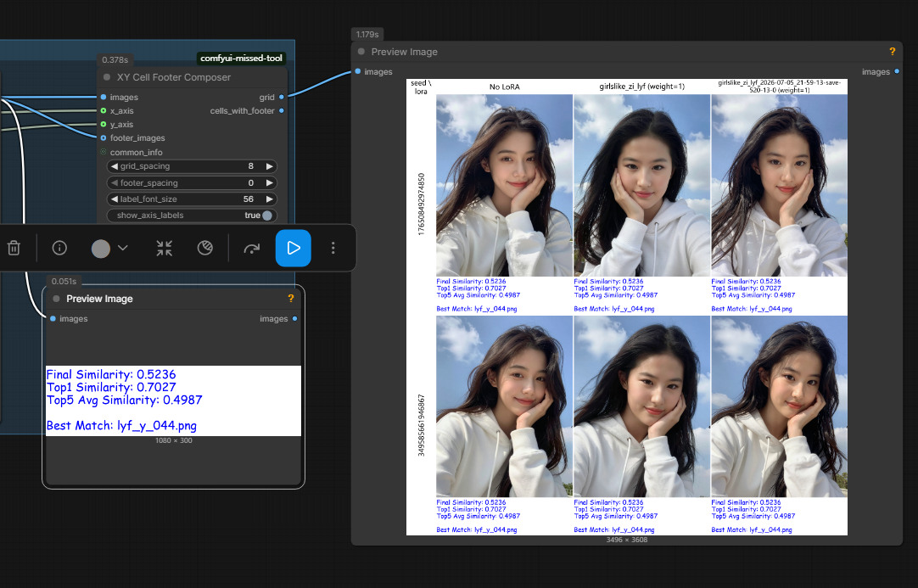Image resolution: width=918 pixels, height=588 pixels.
Task: Bypass the node with the pie-circle icon
Action: (205, 248)
